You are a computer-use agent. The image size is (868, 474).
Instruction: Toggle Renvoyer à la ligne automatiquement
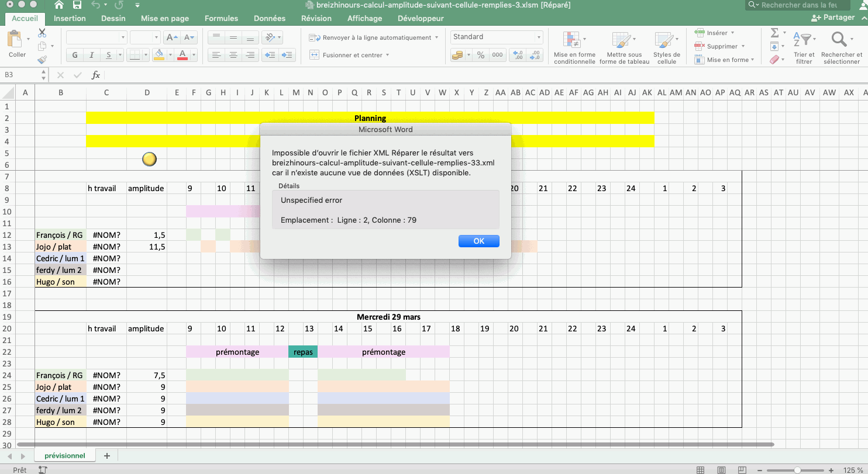click(373, 37)
